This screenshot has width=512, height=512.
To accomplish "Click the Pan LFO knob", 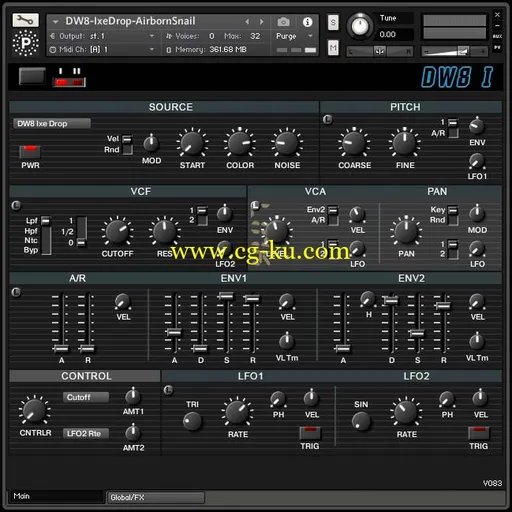I will pos(477,249).
